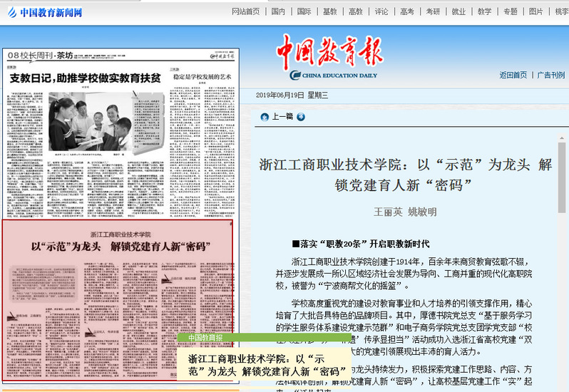
Task: Click the next article right-arrow icon
Action: click(301, 117)
